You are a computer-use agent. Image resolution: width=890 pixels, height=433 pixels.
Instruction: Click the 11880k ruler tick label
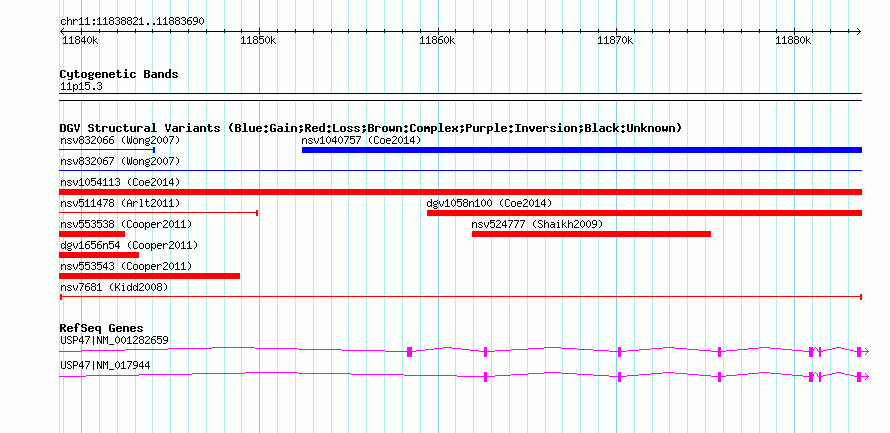click(794, 40)
